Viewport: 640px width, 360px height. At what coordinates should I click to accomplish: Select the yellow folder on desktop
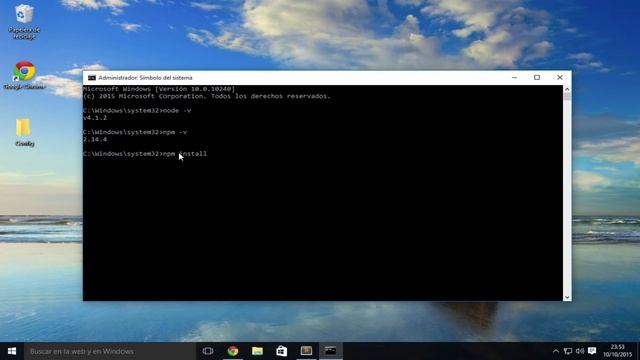click(24, 132)
